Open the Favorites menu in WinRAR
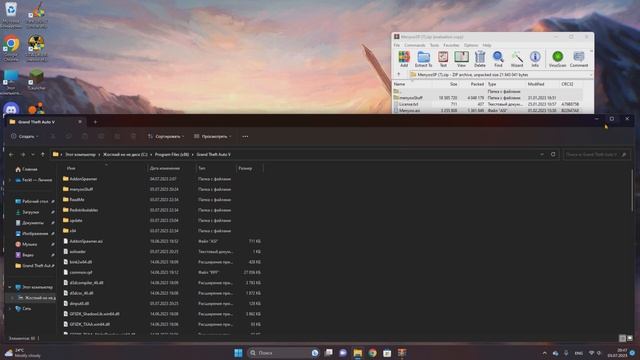 pyautogui.click(x=451, y=45)
